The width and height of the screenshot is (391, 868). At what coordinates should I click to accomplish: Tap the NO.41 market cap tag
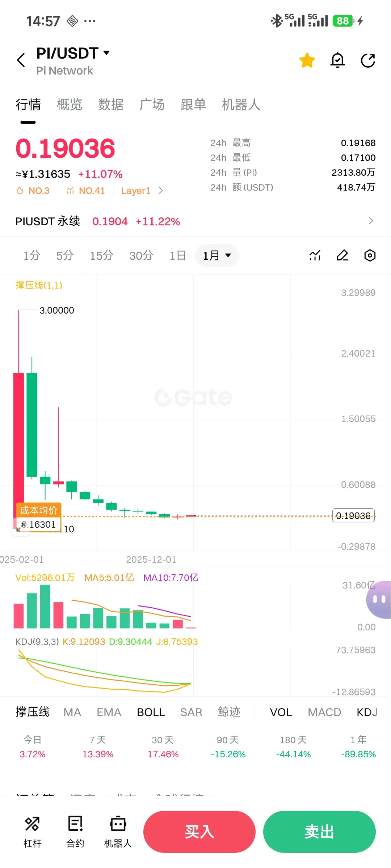(x=86, y=191)
